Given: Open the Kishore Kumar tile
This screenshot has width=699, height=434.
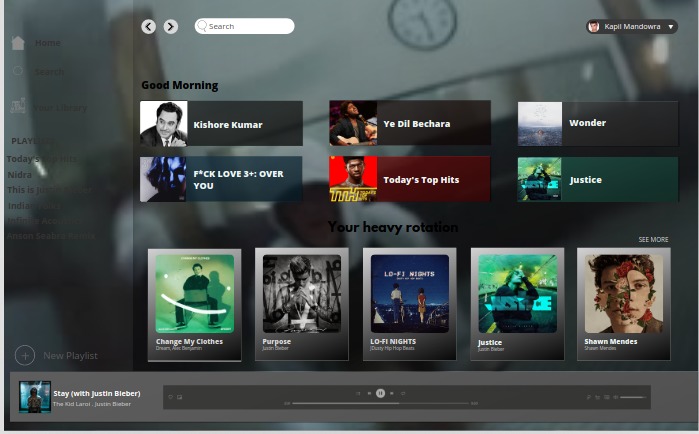Looking at the screenshot, I should [221, 123].
